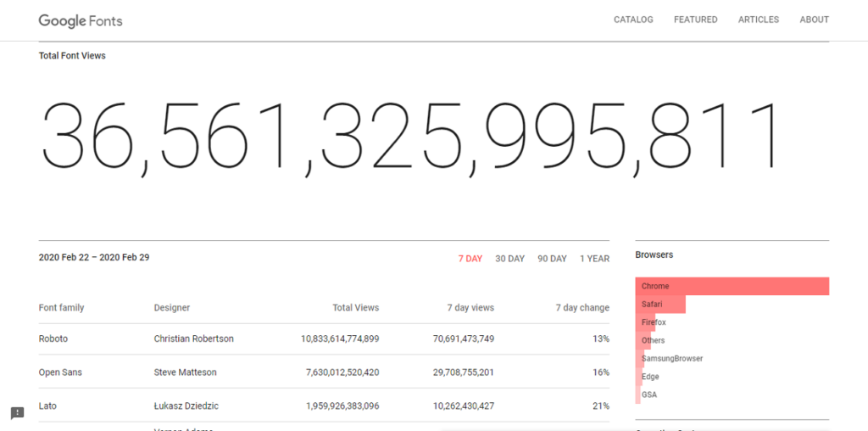Switch to the 30 DAY range

pos(509,259)
